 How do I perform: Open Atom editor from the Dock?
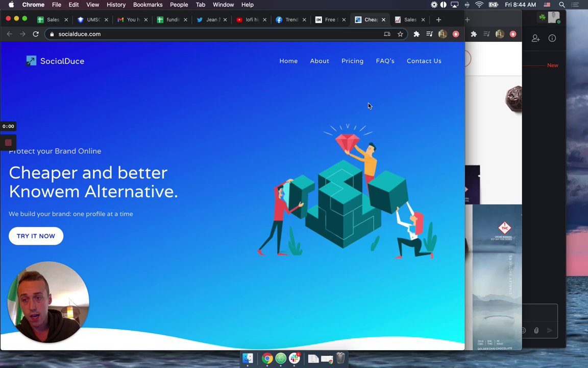(281, 359)
